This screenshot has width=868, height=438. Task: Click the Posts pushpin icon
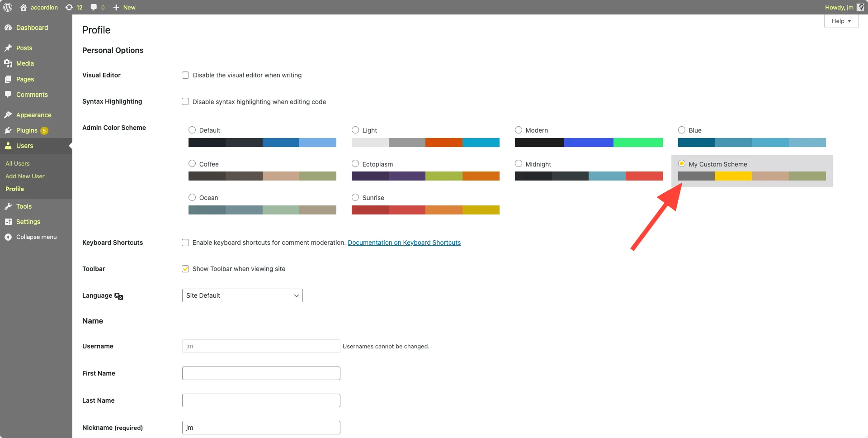[x=8, y=48]
